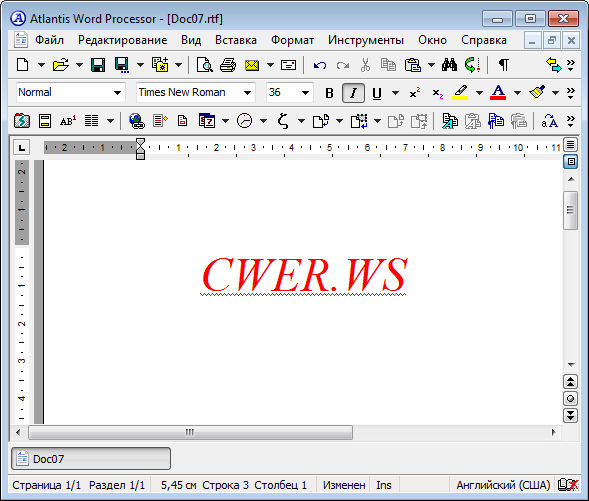
Task: Open the Формат menu
Action: point(292,40)
